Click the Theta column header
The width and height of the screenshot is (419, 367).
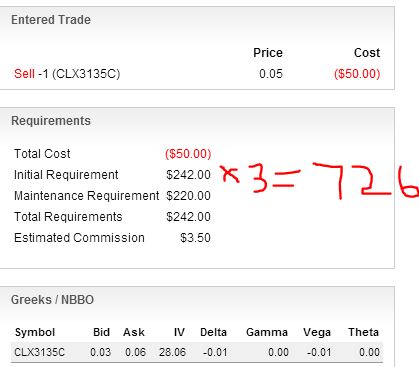tap(363, 332)
